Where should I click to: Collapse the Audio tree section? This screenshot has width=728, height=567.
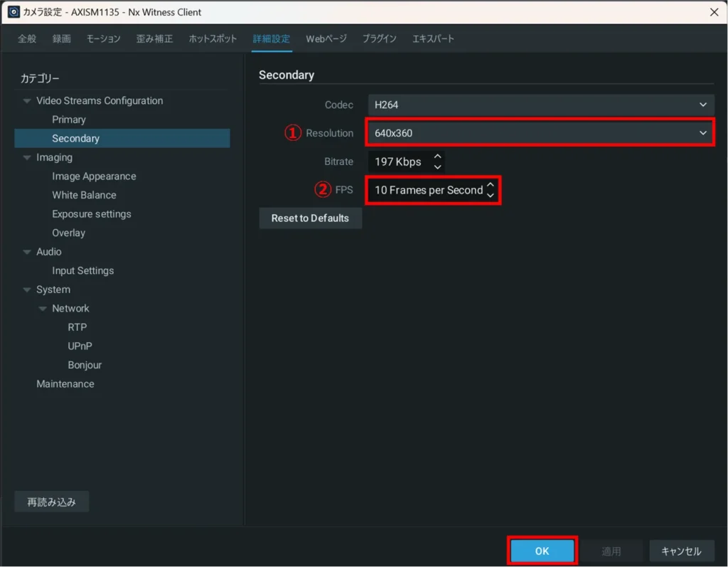[x=27, y=253]
